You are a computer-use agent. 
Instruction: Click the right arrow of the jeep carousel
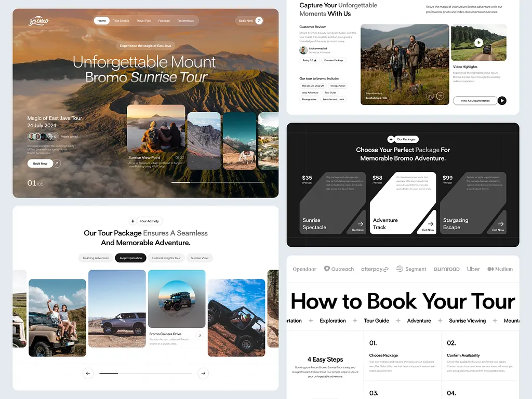click(x=203, y=373)
